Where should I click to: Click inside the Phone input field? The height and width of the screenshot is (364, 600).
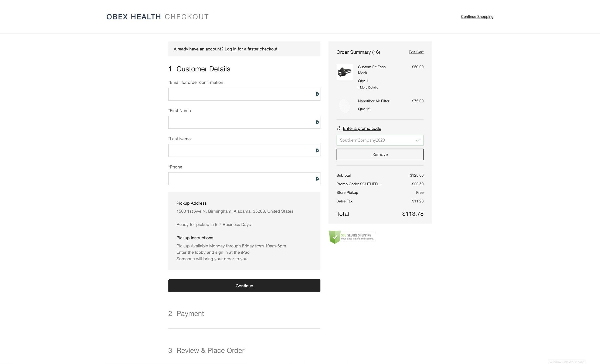(x=240, y=179)
